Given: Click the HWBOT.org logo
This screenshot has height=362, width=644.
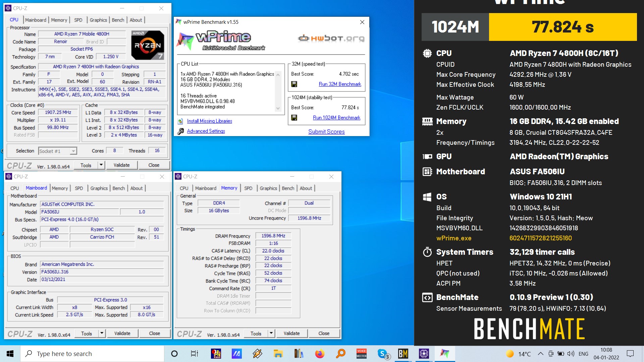Looking at the screenshot, I should (331, 38).
